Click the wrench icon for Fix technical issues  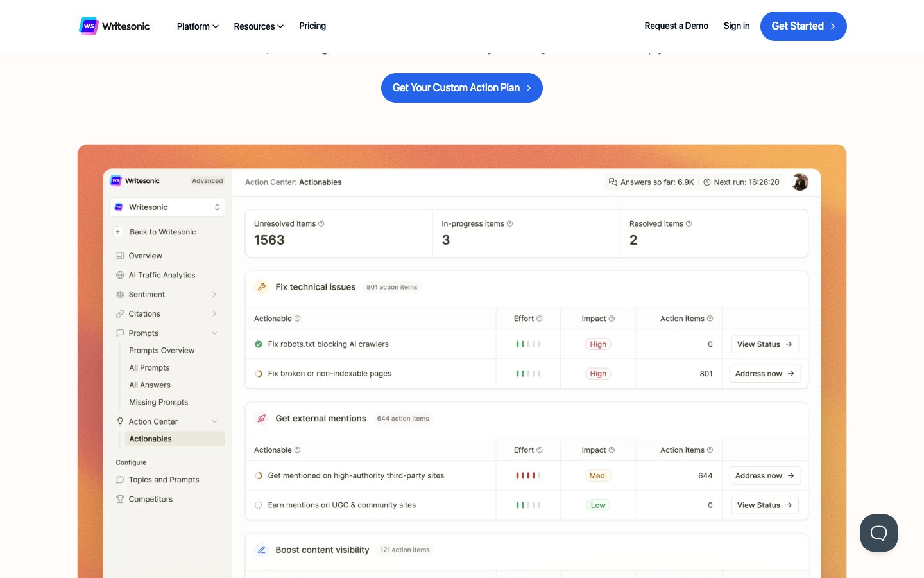(x=262, y=287)
